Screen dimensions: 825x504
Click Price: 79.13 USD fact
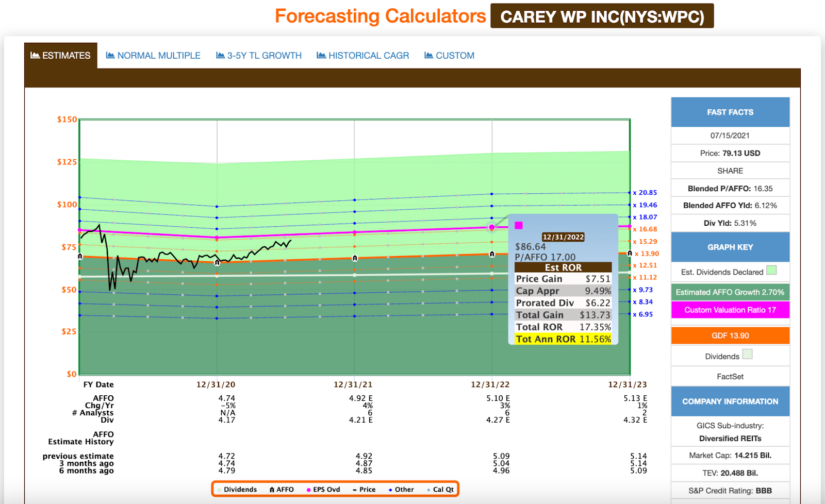tap(730, 153)
